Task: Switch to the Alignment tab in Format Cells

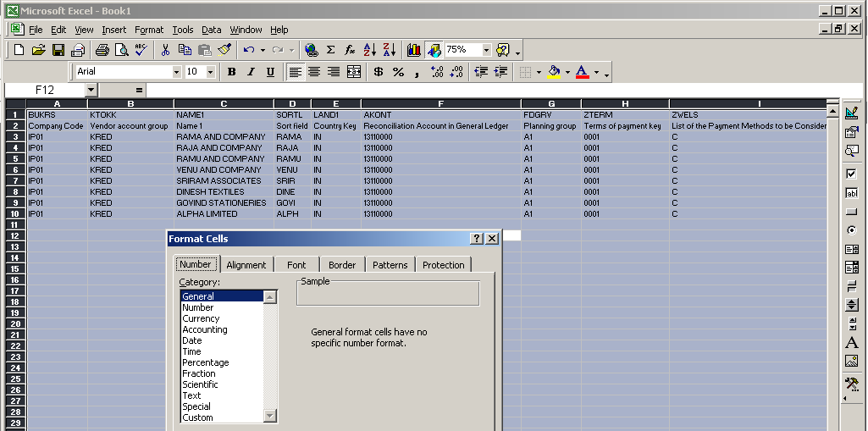Action: (x=246, y=265)
